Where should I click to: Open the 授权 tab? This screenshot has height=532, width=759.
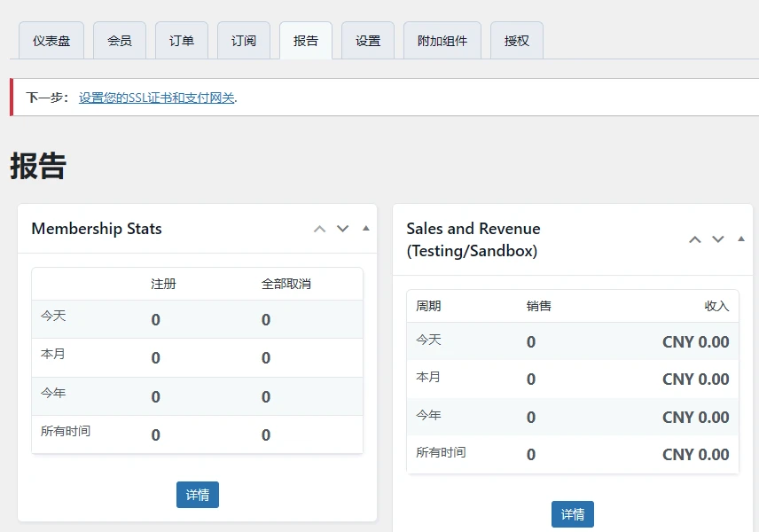coord(516,39)
